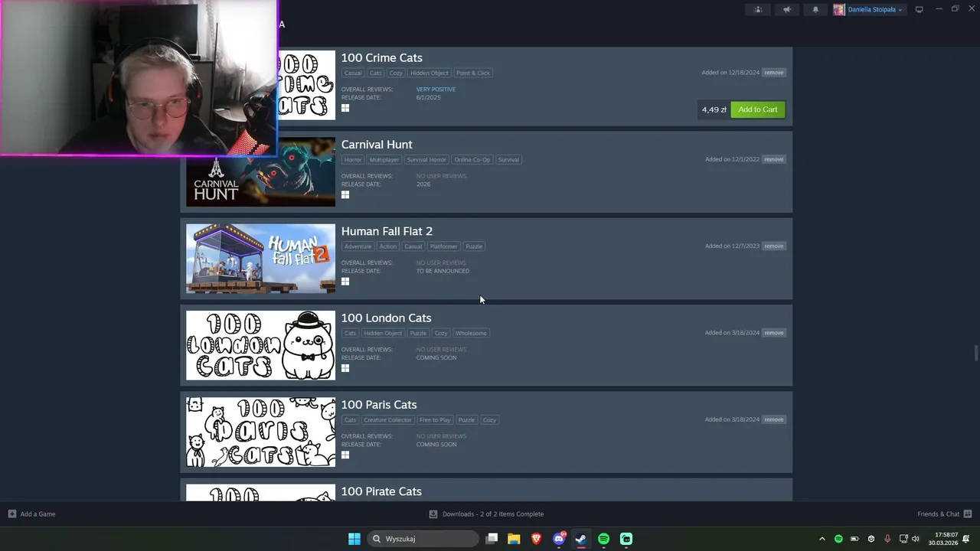The height and width of the screenshot is (551, 980).
Task: Select the Free to Play tag
Action: pyautogui.click(x=435, y=419)
